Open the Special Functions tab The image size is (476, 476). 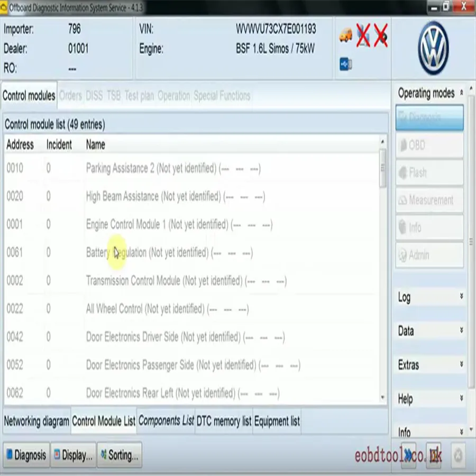222,96
